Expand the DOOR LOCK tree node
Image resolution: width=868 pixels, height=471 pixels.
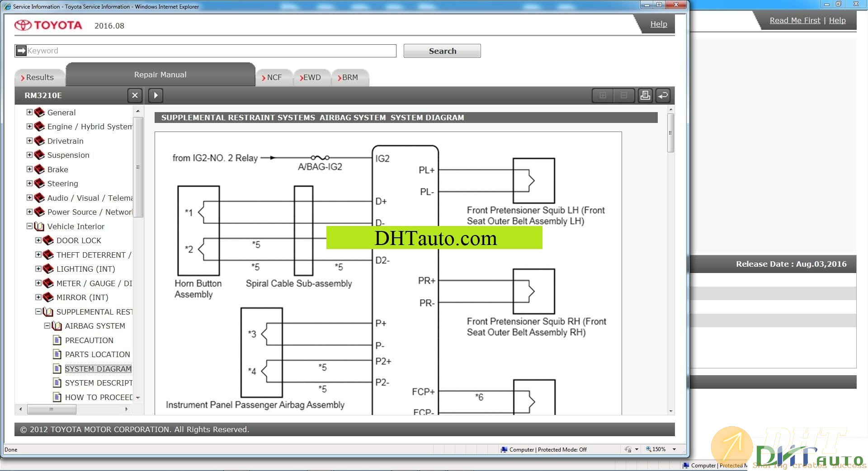(x=38, y=240)
